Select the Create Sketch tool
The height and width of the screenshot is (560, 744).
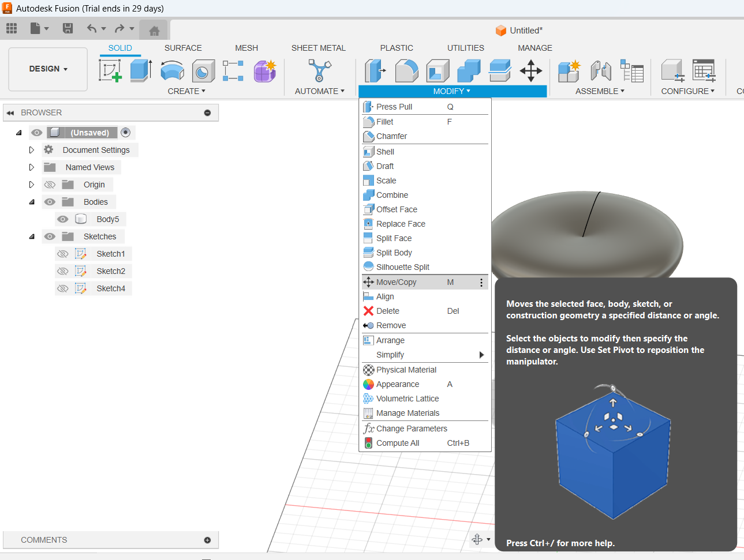coord(110,71)
